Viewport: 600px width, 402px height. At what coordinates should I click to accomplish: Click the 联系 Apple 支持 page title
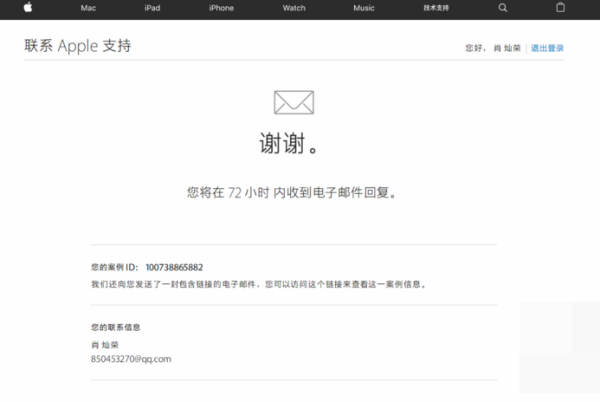(x=78, y=46)
